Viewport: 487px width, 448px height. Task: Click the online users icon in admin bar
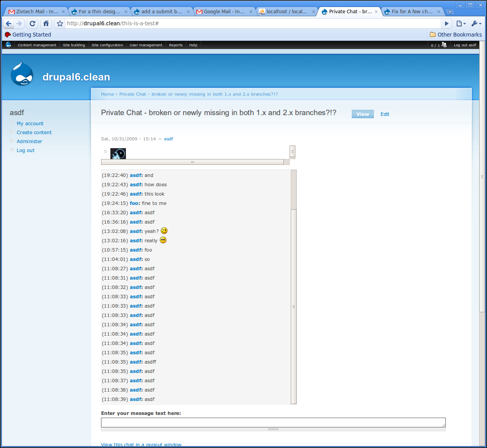pos(444,45)
